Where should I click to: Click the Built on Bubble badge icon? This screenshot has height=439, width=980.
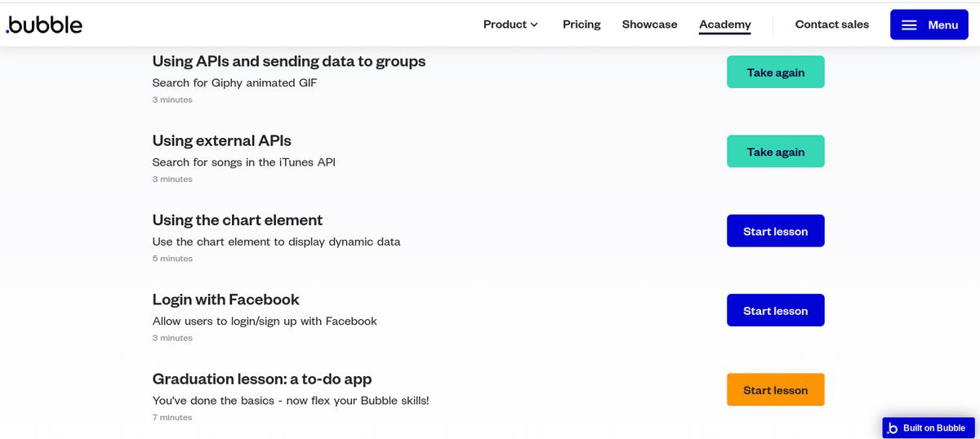[x=893, y=428]
